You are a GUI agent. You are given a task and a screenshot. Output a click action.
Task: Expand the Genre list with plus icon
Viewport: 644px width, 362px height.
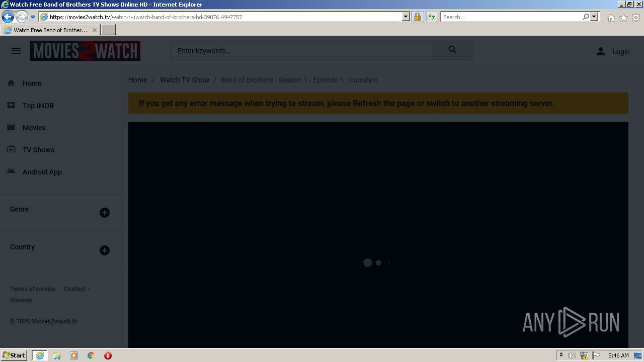click(105, 213)
